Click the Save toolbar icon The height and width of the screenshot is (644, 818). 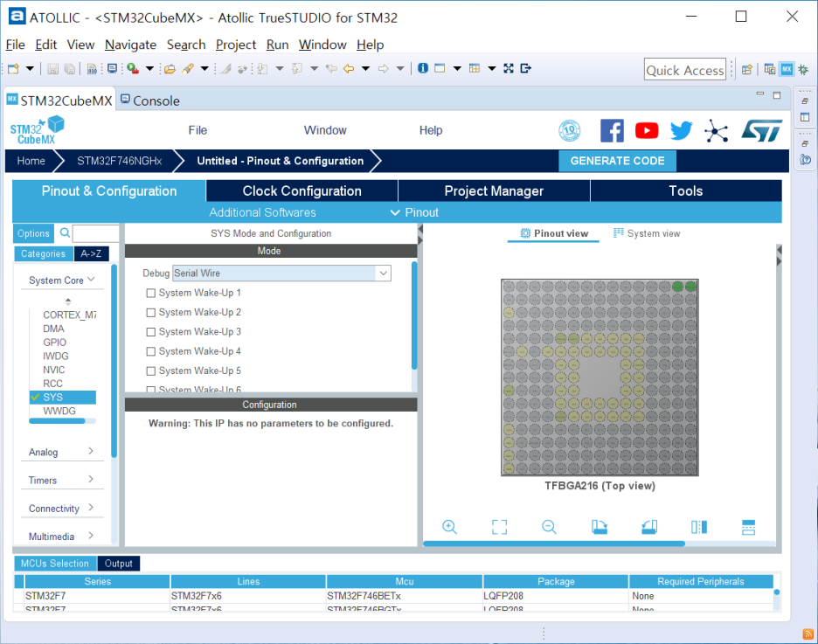point(52,68)
